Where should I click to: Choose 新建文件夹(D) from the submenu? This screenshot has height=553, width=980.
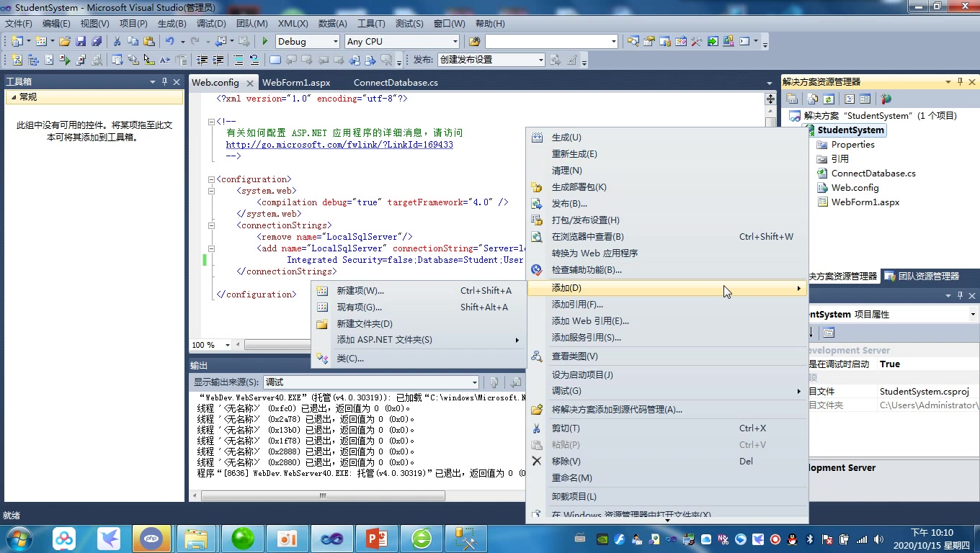click(x=418, y=324)
